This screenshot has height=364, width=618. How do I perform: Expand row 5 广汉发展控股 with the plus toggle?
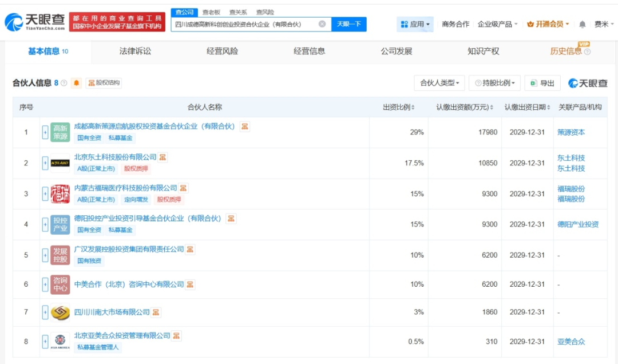45,255
